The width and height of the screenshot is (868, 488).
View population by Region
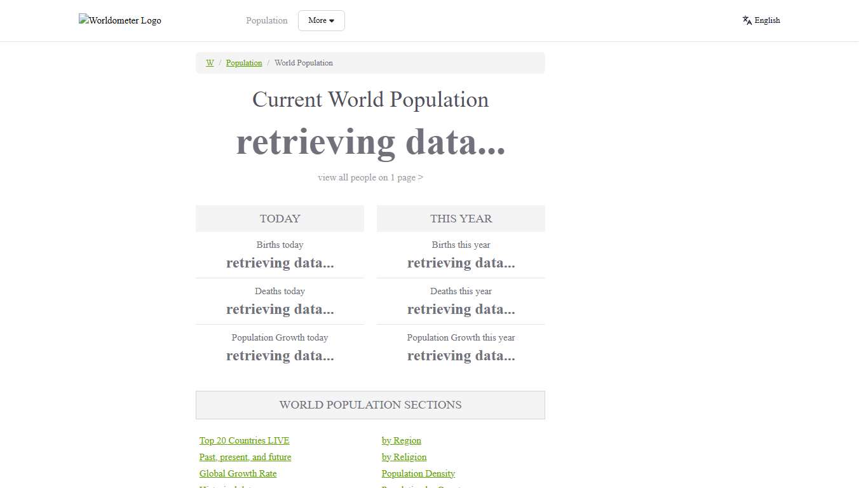click(401, 440)
